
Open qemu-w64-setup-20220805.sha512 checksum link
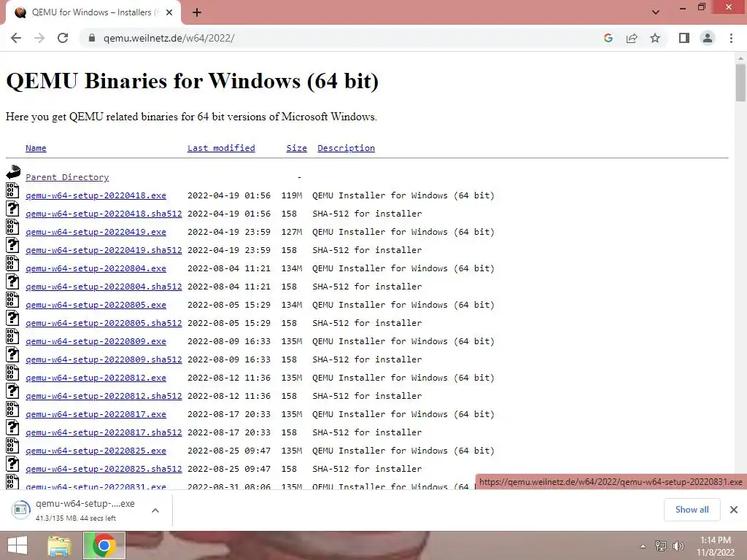(x=104, y=323)
